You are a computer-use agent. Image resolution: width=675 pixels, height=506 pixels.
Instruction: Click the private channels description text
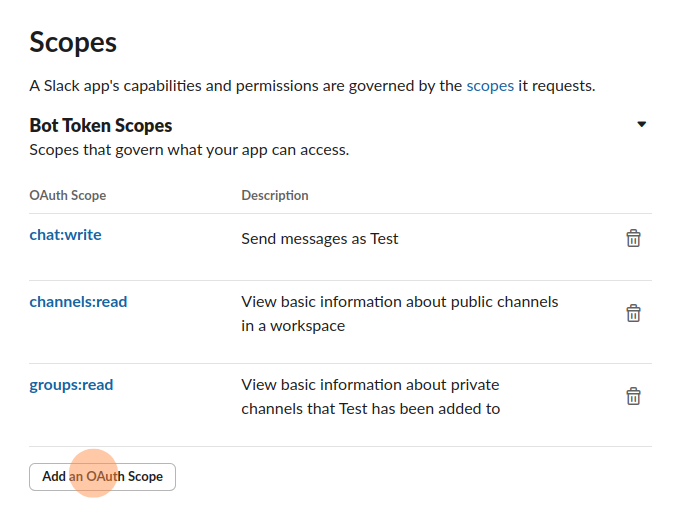[x=370, y=384]
